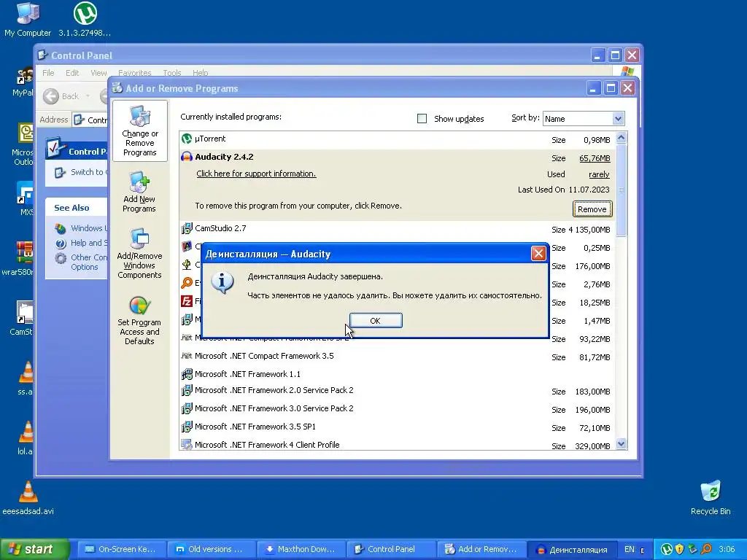Select the lol.a VLC file on desktop
The width and height of the screenshot is (747, 560).
coord(26,438)
